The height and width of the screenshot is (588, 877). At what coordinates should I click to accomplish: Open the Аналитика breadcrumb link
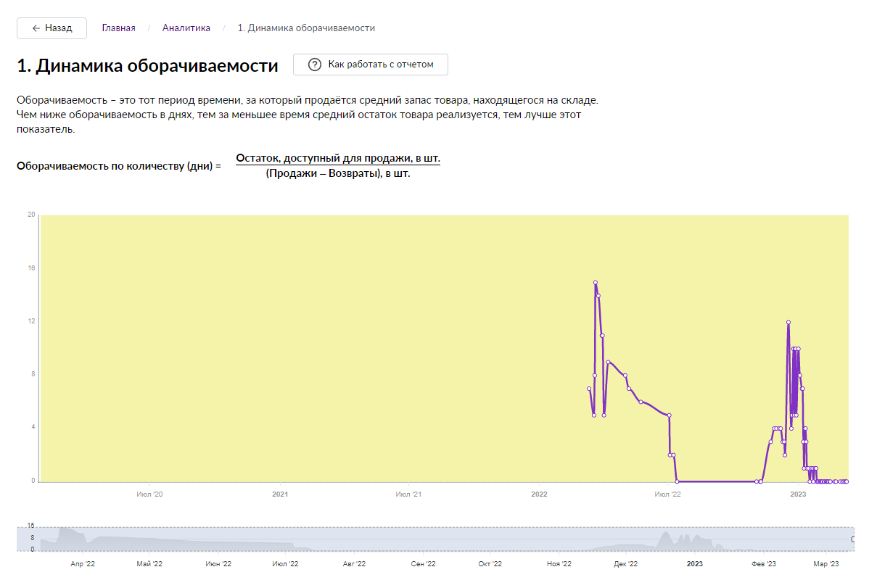pyautogui.click(x=186, y=28)
